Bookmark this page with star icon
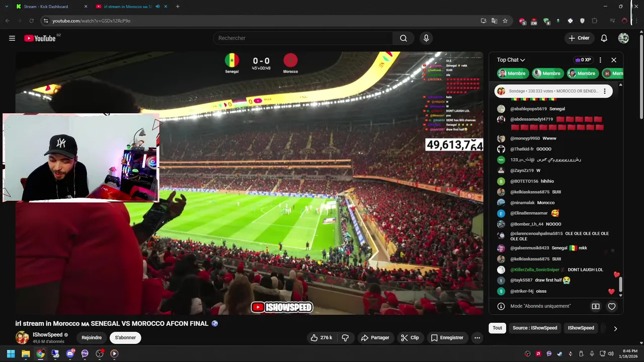This screenshot has width=644, height=362. pos(505,21)
